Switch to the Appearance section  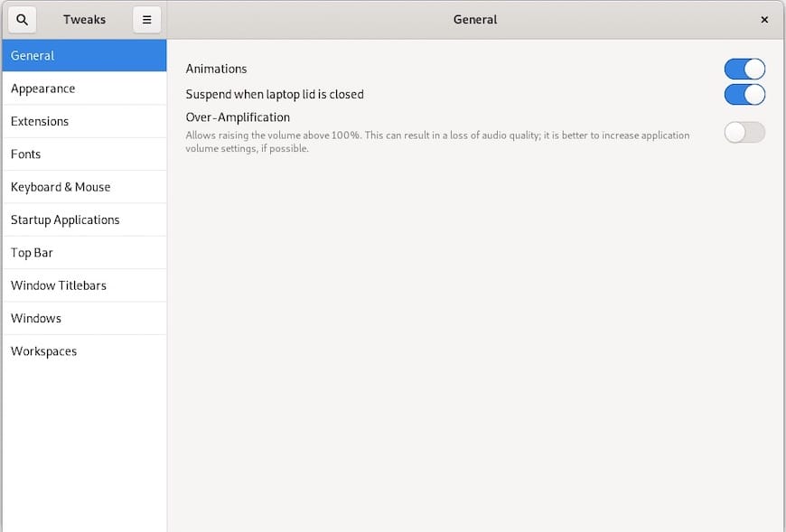pos(84,89)
